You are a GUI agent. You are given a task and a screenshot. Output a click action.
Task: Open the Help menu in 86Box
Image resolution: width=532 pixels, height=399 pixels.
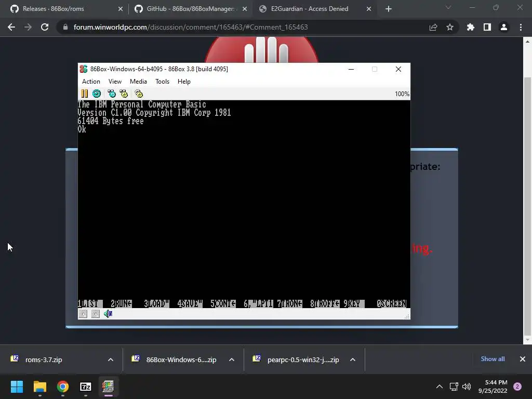click(184, 82)
